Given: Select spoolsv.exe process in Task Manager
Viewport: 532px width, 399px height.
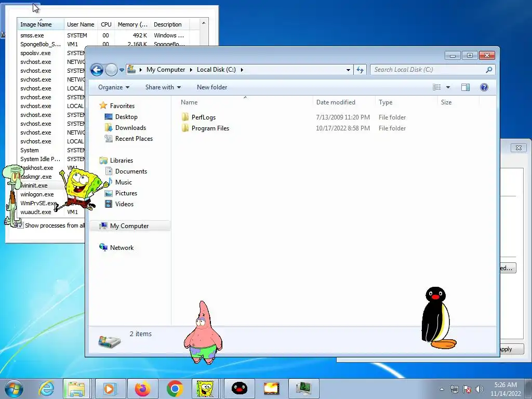Looking at the screenshot, I should pos(35,53).
